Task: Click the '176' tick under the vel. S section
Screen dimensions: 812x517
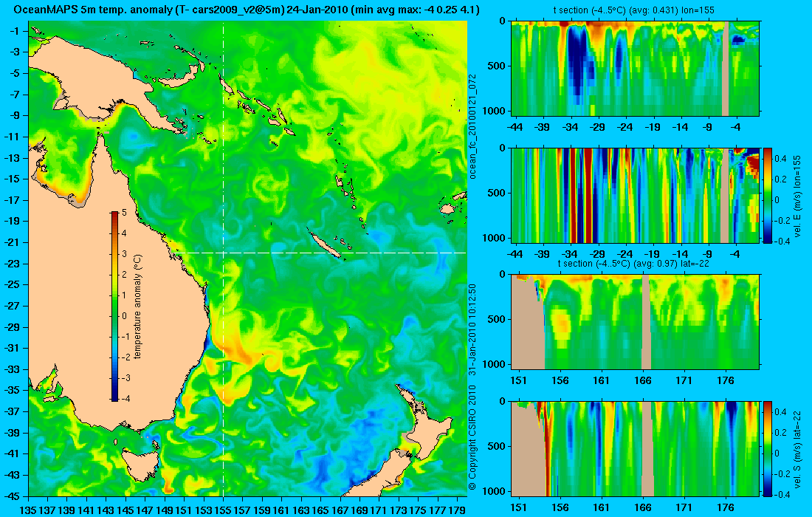Action: pos(726,507)
